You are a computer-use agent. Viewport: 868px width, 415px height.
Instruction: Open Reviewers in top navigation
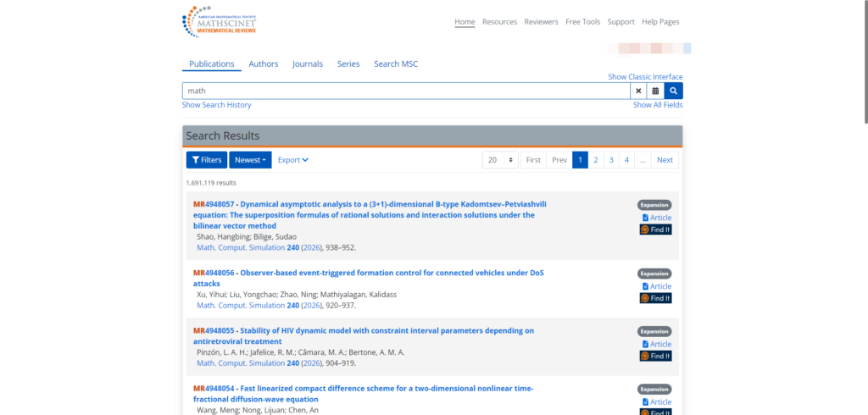pyautogui.click(x=541, y=22)
